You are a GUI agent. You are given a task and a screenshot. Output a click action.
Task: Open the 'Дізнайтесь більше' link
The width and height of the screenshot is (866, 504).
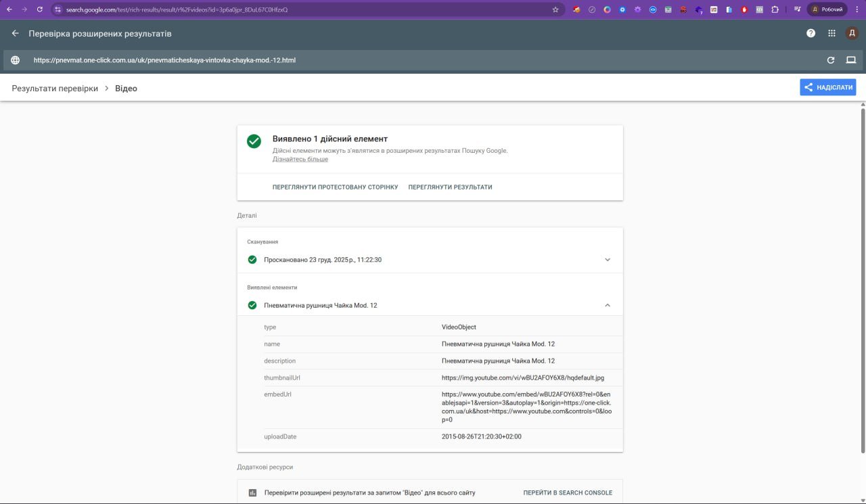pos(300,160)
